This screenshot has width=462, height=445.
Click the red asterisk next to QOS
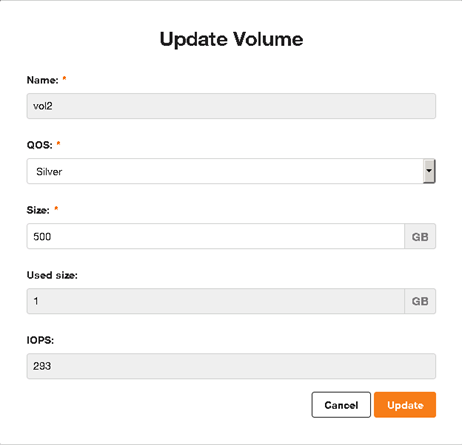coord(58,143)
